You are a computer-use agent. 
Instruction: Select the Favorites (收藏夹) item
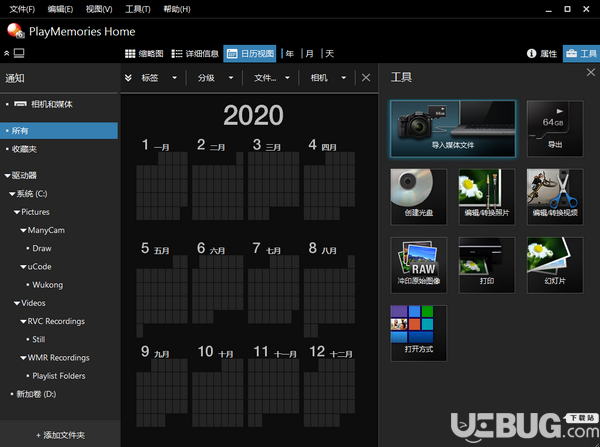coord(24,149)
